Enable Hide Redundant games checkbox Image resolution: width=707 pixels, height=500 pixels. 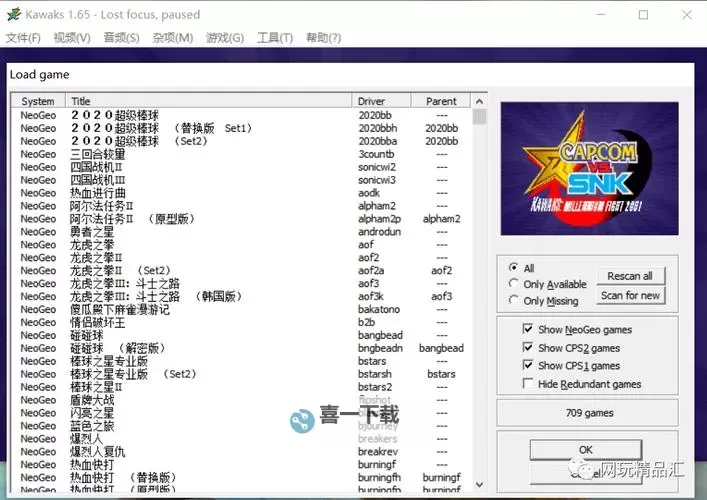tap(528, 384)
